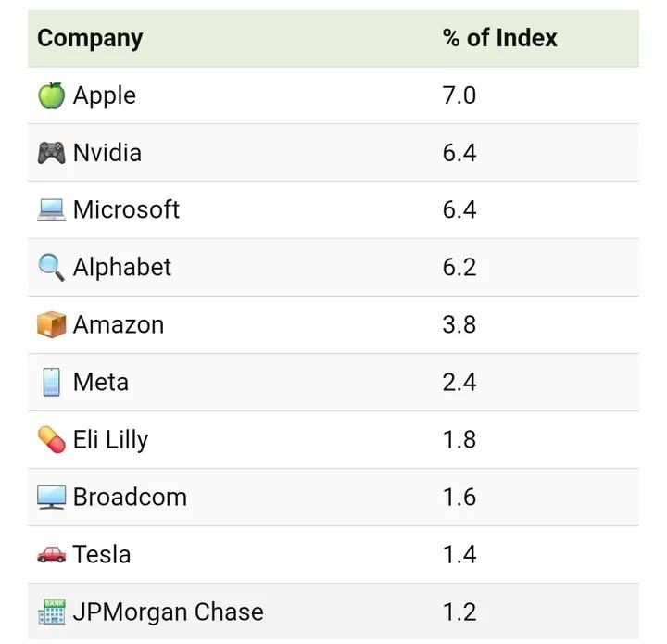Click the pill icon beside Eli Lilly

[51, 440]
